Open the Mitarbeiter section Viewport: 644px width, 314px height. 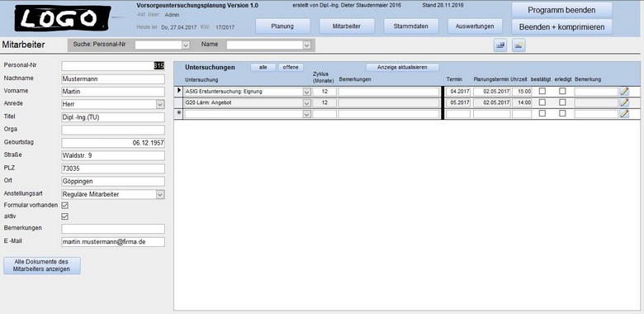point(347,26)
